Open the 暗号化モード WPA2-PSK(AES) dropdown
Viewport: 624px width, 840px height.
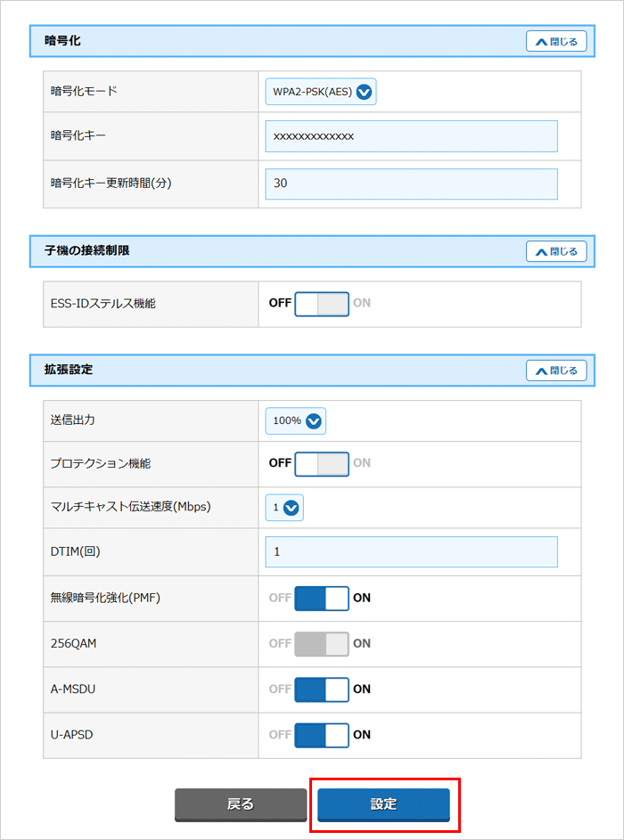coord(321,92)
